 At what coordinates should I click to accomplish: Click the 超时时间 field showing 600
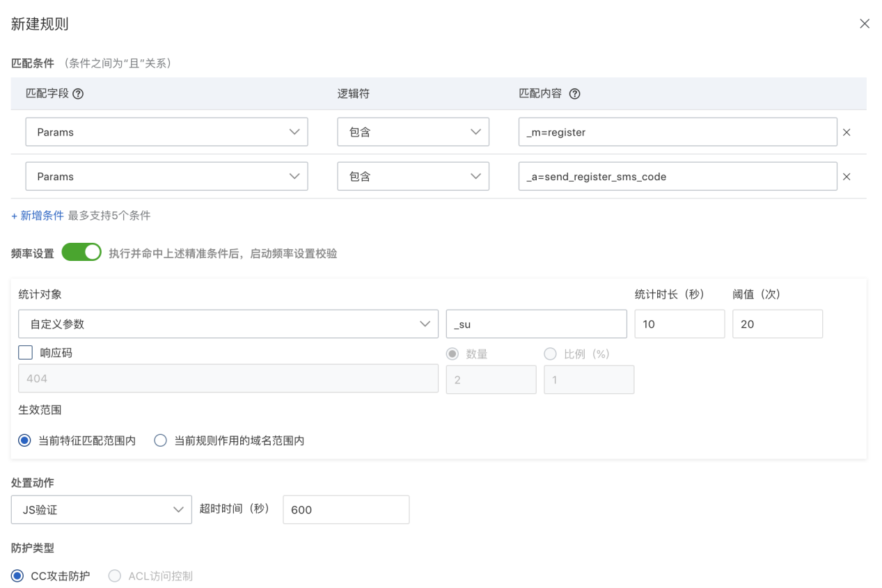point(346,510)
